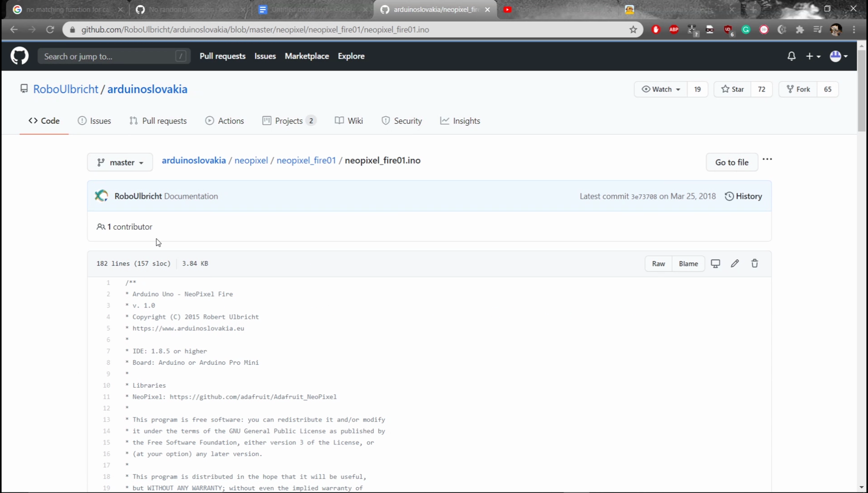Open the notifications bell

(x=791, y=56)
